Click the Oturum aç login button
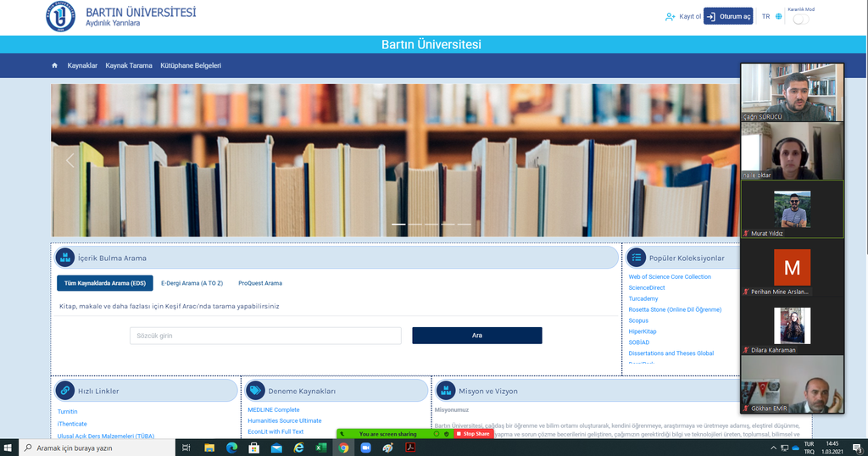 coord(728,17)
